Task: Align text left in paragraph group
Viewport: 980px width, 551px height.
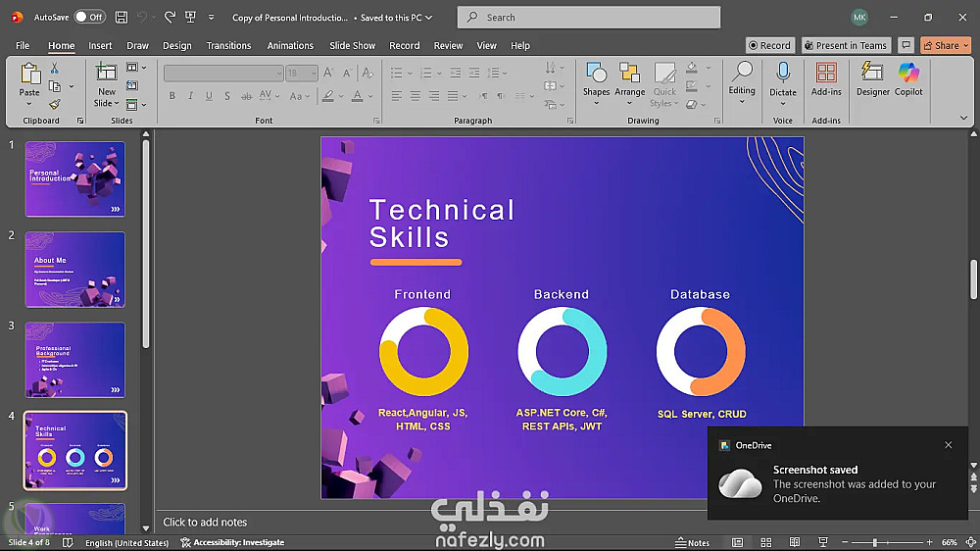Action: click(397, 96)
